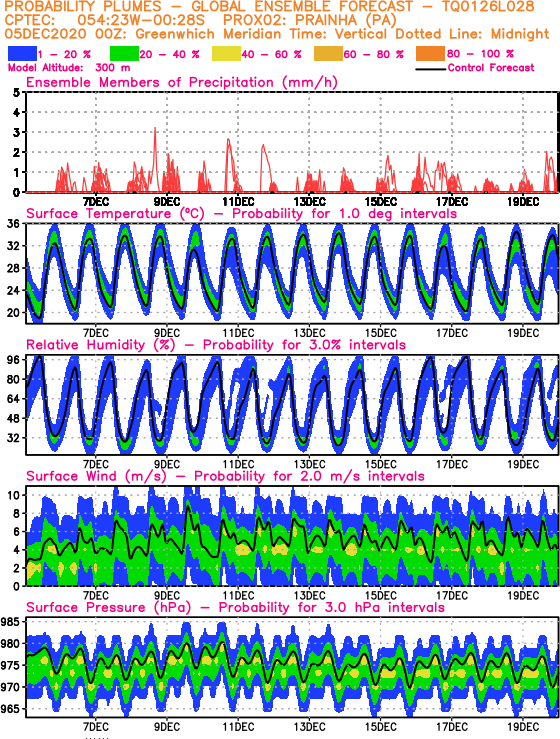Click 11DEC label under the wind chart

[x=238, y=596]
